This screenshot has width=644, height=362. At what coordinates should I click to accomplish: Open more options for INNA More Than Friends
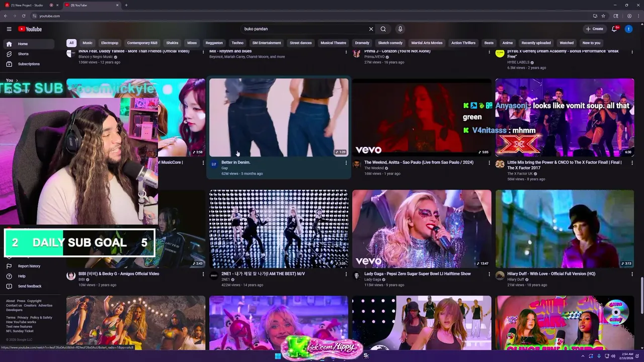point(203,52)
